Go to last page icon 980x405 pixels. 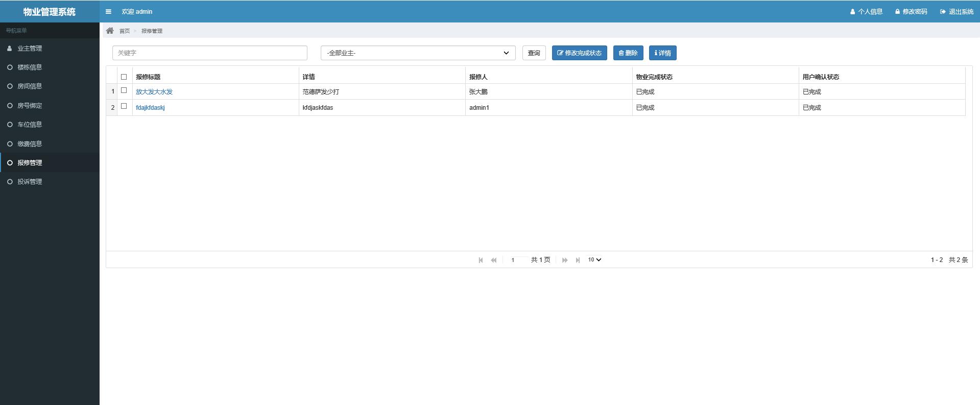pos(578,260)
